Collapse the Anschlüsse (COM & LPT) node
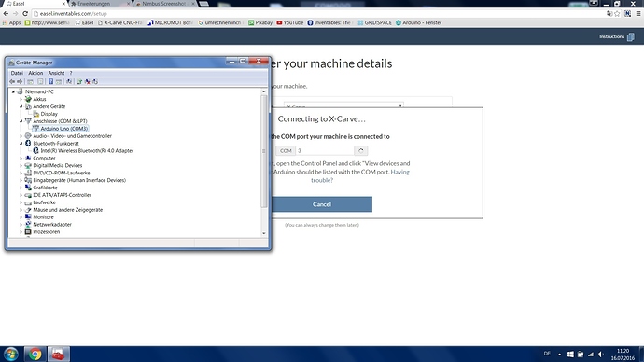Screen dimensions: 644x362 [21, 121]
